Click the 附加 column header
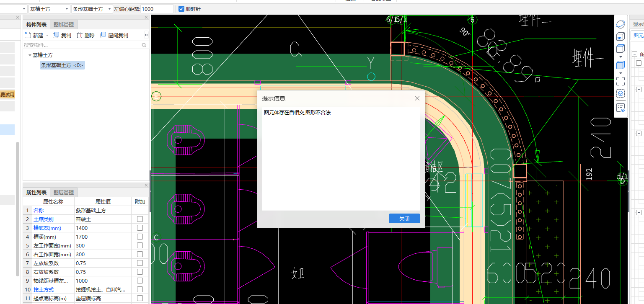This screenshot has width=644, height=304. (x=140, y=201)
